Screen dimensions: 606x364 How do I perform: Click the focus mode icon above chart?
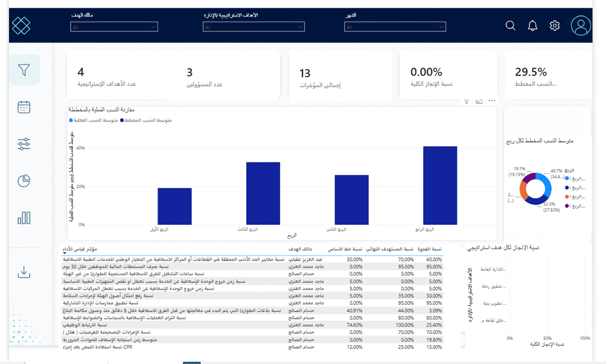[479, 101]
